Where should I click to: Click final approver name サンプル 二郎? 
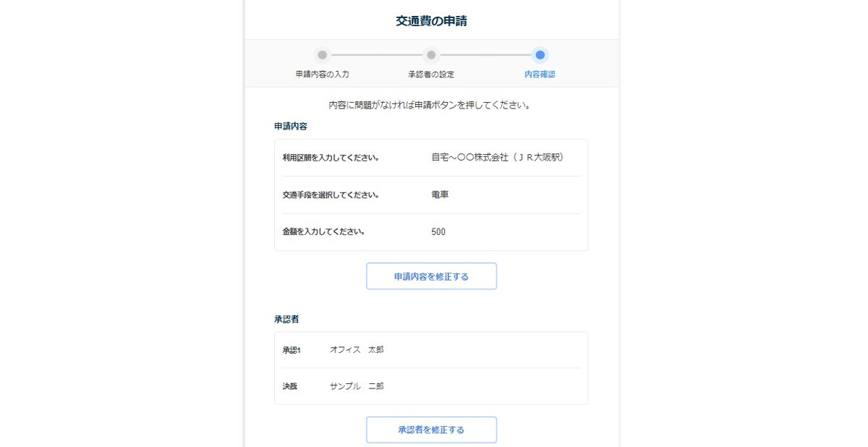(x=357, y=386)
